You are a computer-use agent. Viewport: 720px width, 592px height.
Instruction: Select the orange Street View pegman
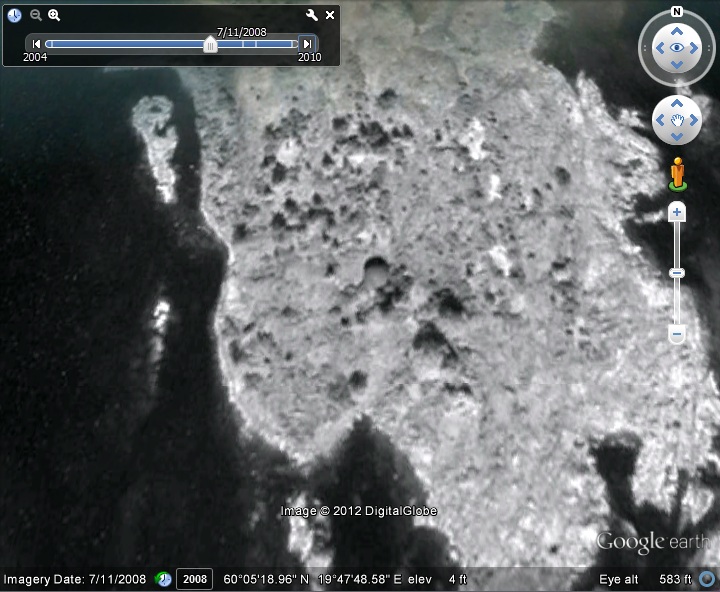point(678,173)
